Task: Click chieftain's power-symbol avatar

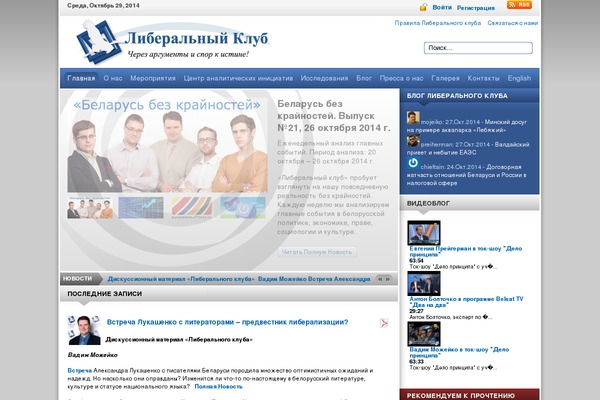Action: tap(413, 163)
